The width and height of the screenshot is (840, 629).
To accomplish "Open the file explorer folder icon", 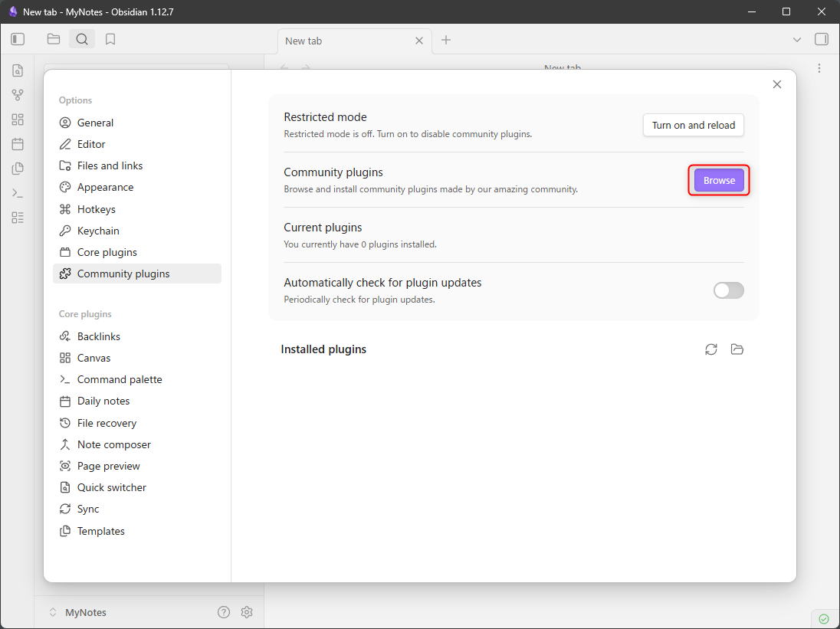I will point(54,39).
